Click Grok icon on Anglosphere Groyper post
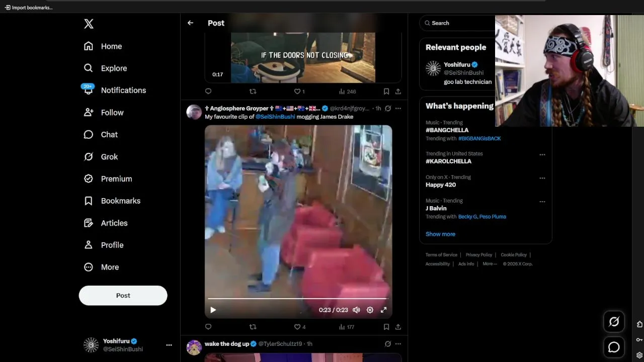The width and height of the screenshot is (644, 362). (388, 108)
